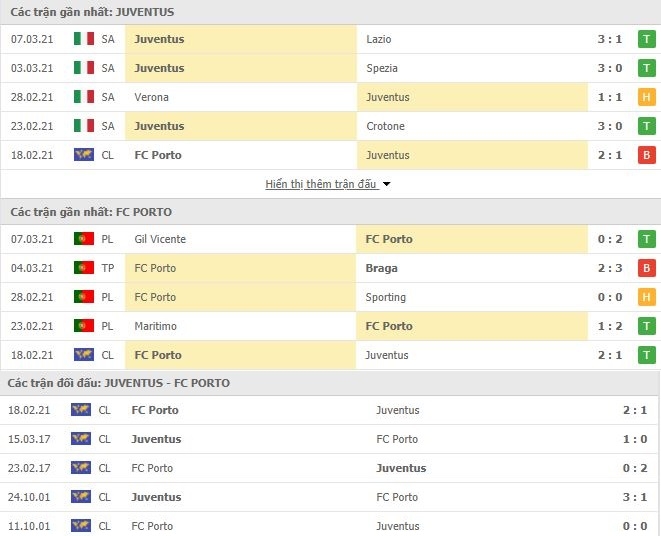The image size is (661, 536).
Task: Click the red B badge for FC Porto–Braga
Action: (x=646, y=268)
